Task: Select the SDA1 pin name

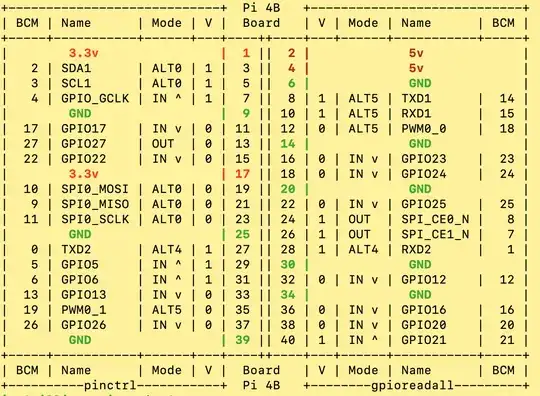Action: click(x=76, y=68)
